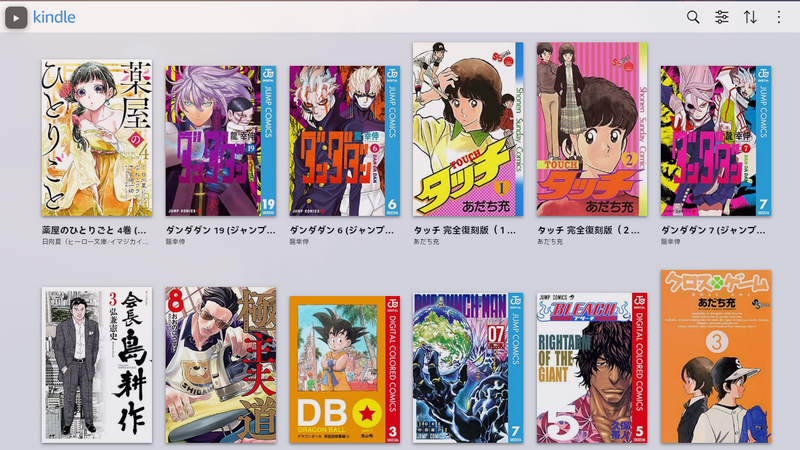The image size is (800, 450).
Task: Open the ダンダダン 19 book cover
Action: point(220,141)
